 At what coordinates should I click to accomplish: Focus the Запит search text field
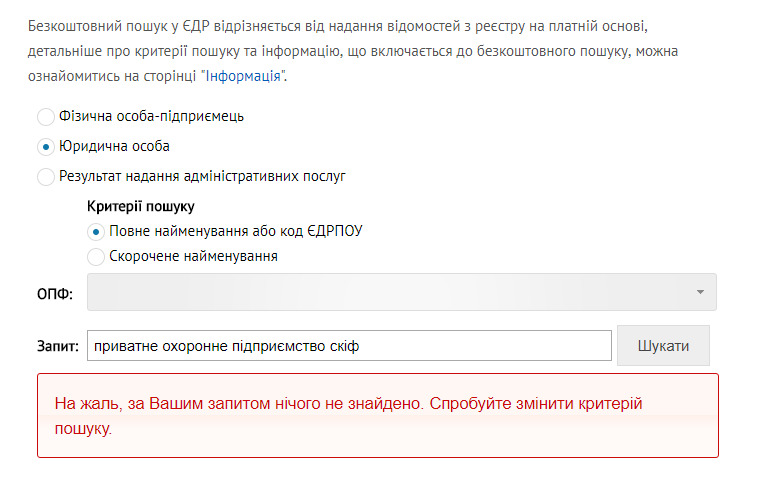pos(349,346)
